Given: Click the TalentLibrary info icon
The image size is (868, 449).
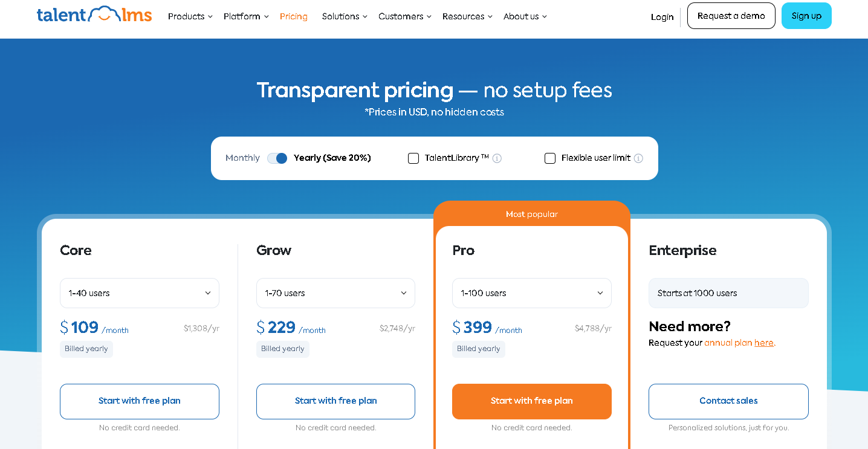Looking at the screenshot, I should (x=497, y=158).
